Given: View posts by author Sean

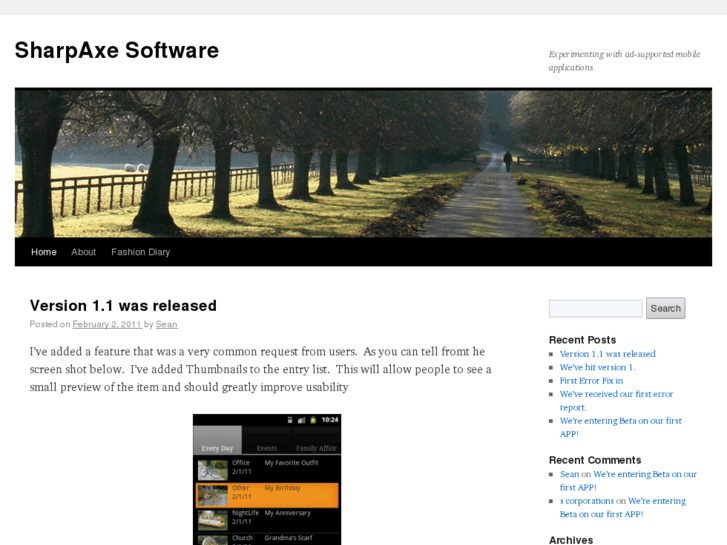Looking at the screenshot, I should [166, 324].
